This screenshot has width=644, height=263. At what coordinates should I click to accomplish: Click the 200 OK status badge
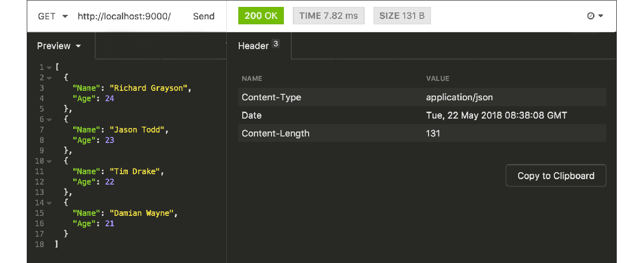tap(261, 15)
